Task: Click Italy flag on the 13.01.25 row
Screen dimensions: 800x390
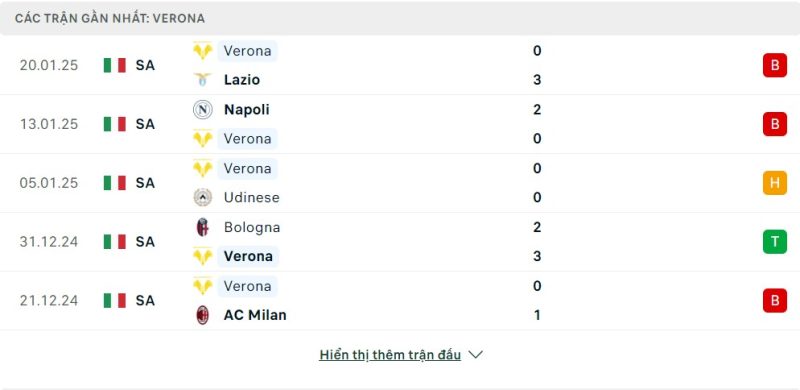Action: [x=115, y=124]
